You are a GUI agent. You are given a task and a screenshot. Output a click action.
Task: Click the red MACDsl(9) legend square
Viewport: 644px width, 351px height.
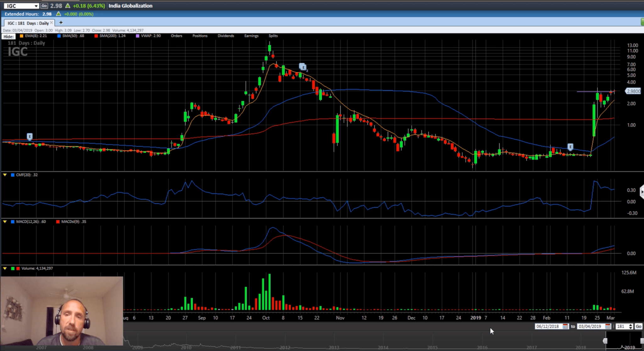(x=58, y=222)
